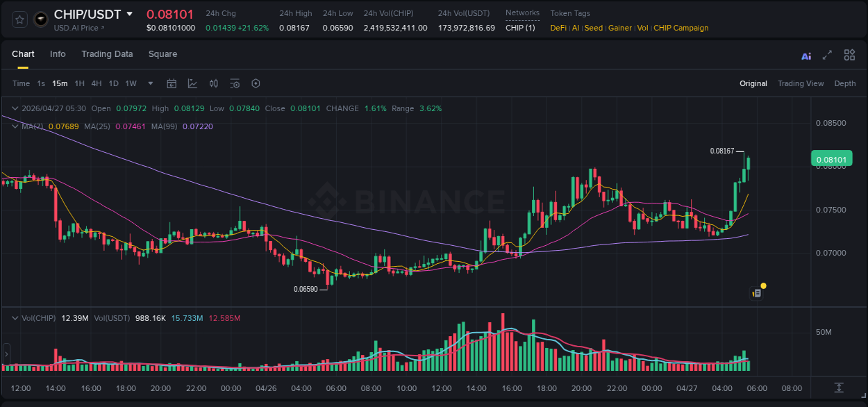Switch to the Chart tab
The image size is (868, 407).
pyautogui.click(x=23, y=54)
